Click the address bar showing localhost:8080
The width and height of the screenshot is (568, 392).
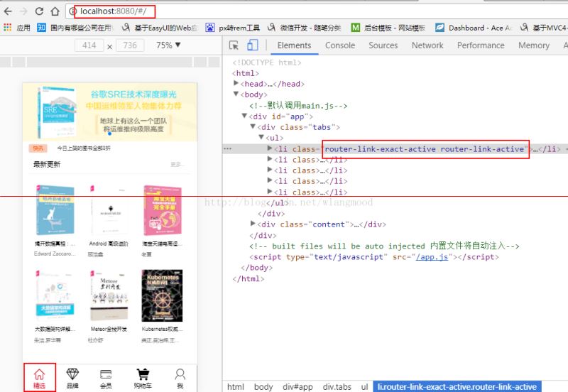pos(315,11)
